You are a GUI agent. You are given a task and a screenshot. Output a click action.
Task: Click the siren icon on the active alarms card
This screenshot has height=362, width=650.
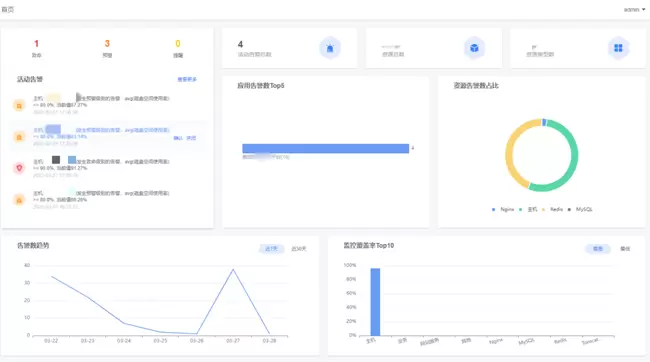(330, 48)
